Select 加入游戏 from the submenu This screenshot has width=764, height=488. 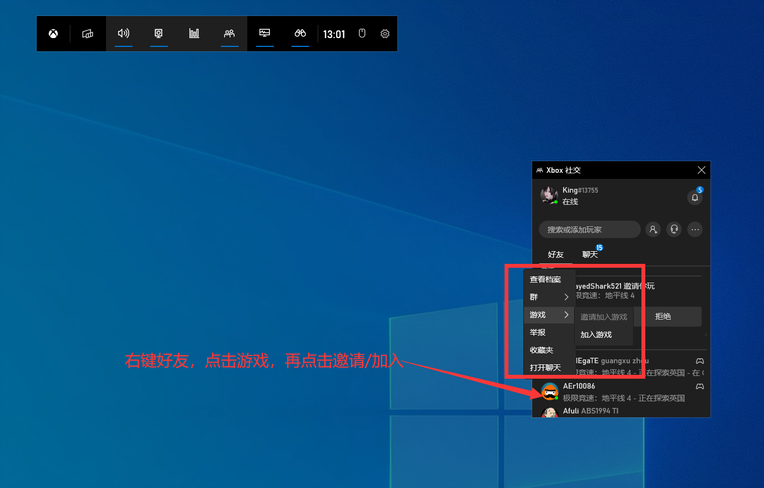596,335
